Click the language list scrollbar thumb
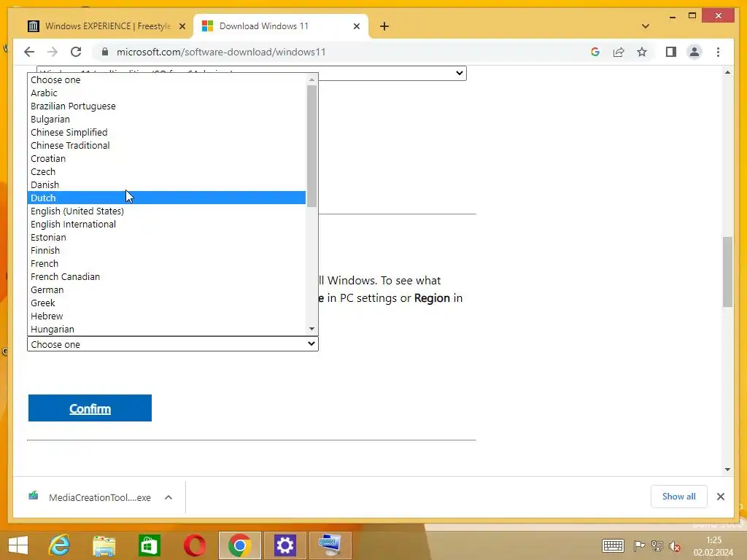The width and height of the screenshot is (747, 560). coord(311,146)
